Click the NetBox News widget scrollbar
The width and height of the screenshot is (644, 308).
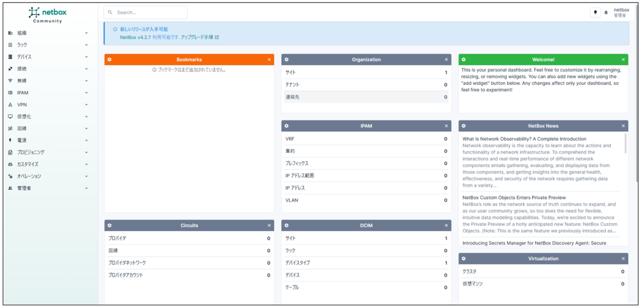point(625,144)
